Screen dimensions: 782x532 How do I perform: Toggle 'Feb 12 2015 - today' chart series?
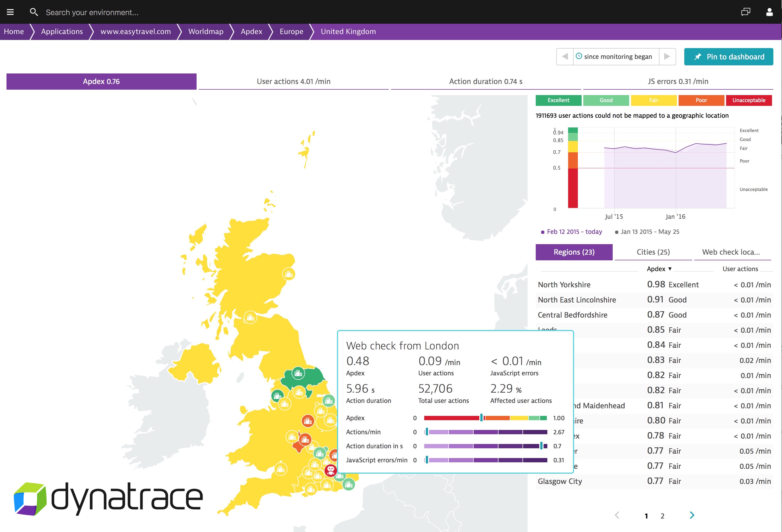571,231
